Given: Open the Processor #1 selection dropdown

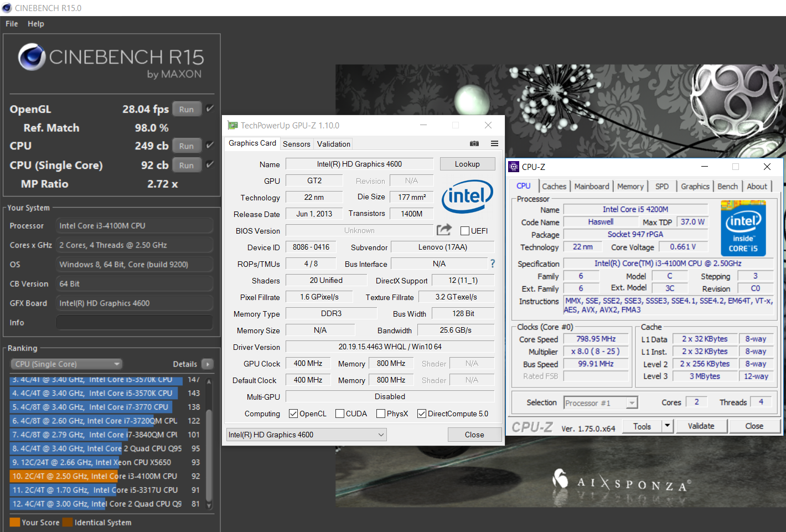Looking at the screenshot, I should 601,403.
